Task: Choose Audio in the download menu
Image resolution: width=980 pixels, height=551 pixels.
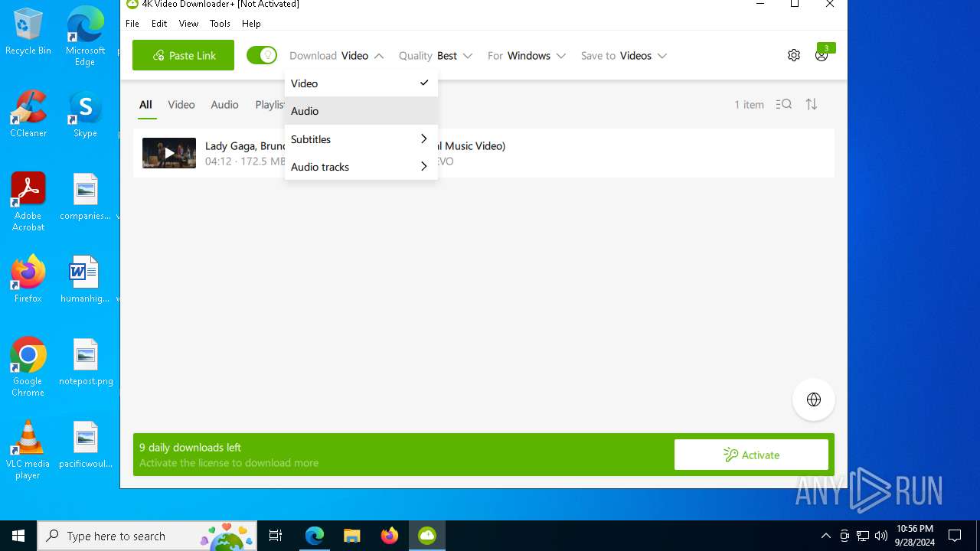Action: click(x=361, y=111)
